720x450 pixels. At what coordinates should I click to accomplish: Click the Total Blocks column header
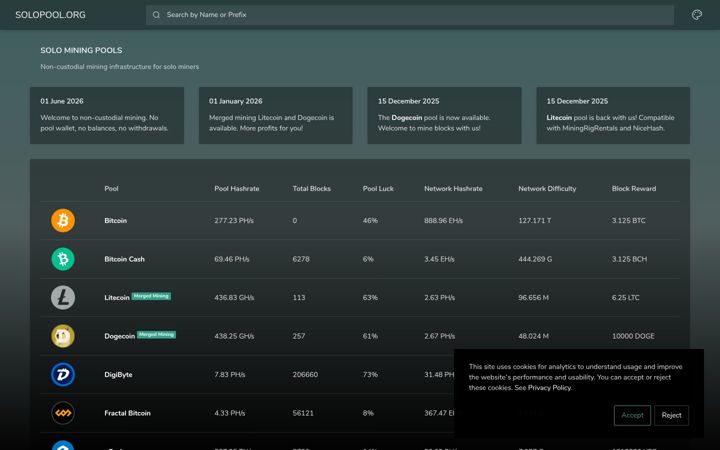point(311,189)
